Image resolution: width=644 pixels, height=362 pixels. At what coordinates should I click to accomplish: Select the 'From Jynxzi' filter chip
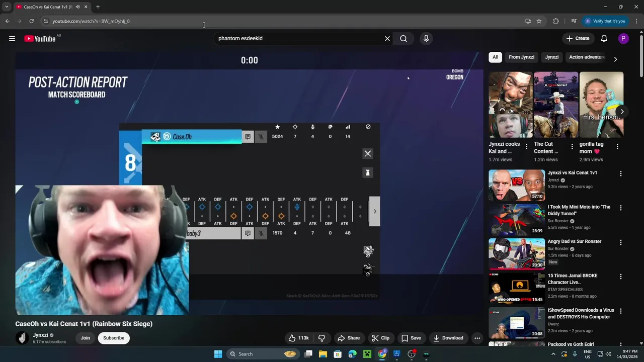[x=521, y=57]
